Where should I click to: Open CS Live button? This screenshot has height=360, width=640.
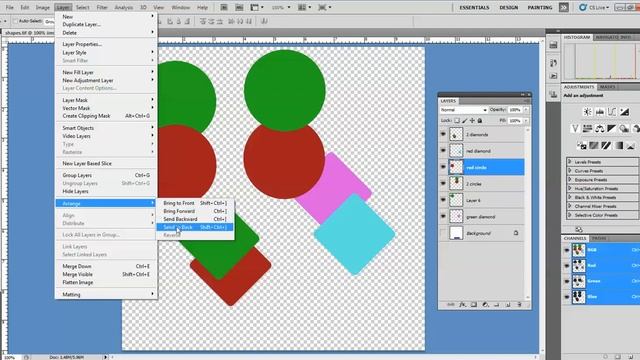[x=594, y=7]
